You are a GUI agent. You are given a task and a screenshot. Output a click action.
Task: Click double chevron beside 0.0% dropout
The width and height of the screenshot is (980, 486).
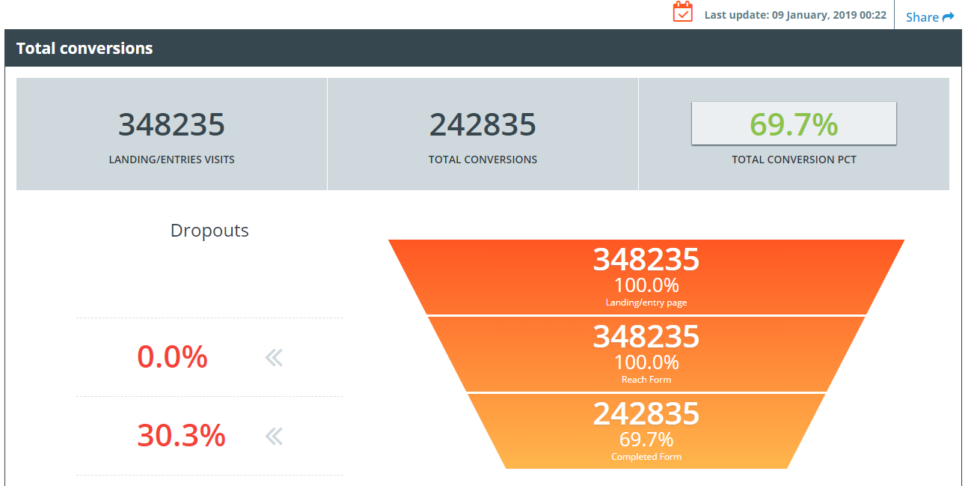[x=274, y=358]
